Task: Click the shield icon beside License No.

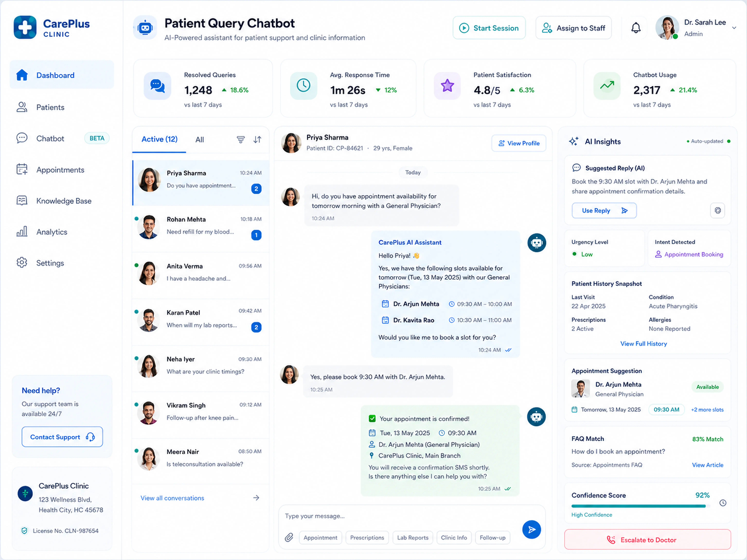Action: tap(24, 531)
